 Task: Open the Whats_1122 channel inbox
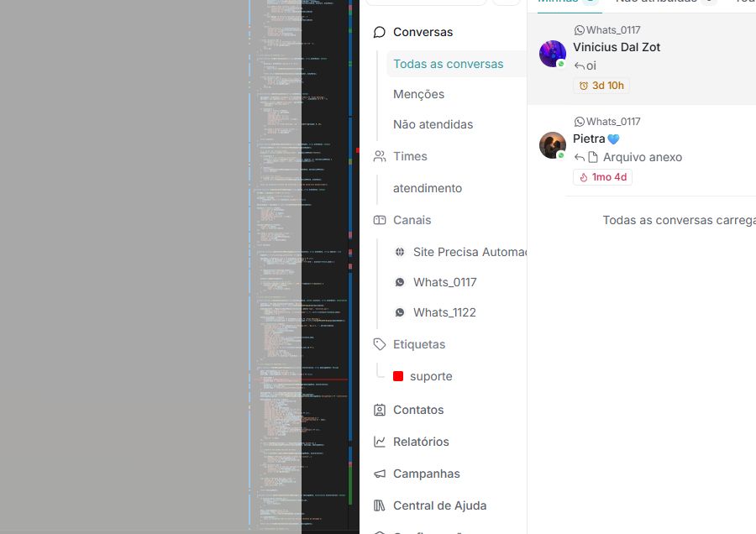(444, 312)
